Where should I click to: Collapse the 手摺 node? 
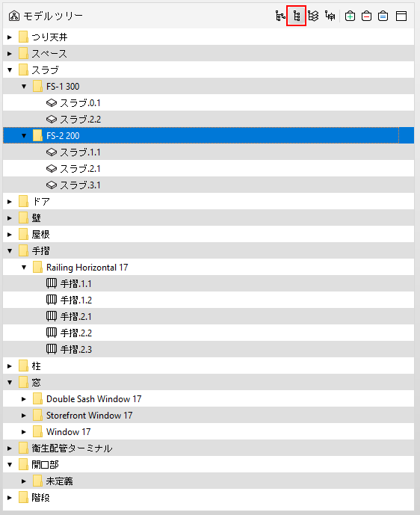point(10,251)
